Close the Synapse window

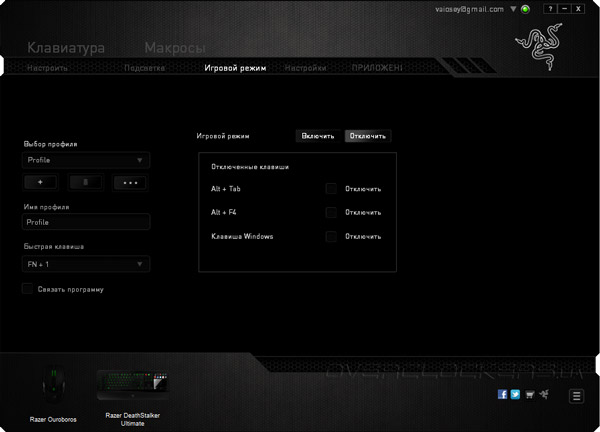578,9
